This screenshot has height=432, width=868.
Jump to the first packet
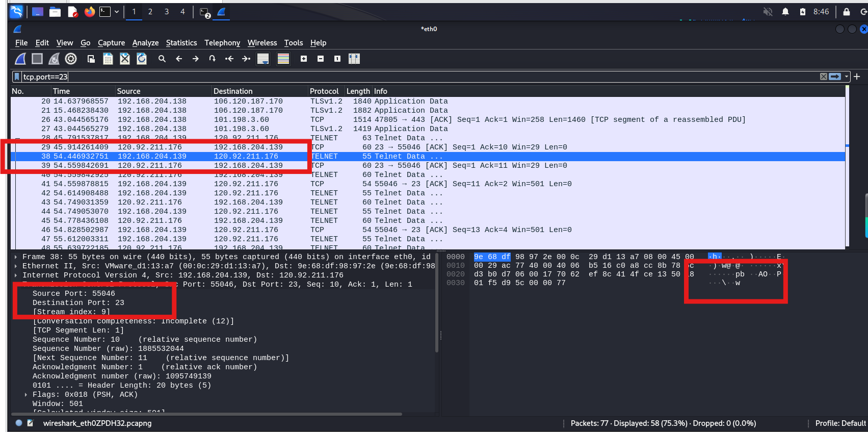(x=229, y=59)
